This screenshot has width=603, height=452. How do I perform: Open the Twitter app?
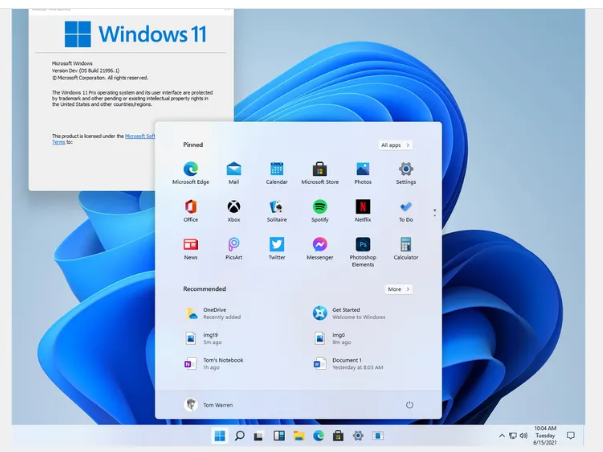(x=277, y=249)
